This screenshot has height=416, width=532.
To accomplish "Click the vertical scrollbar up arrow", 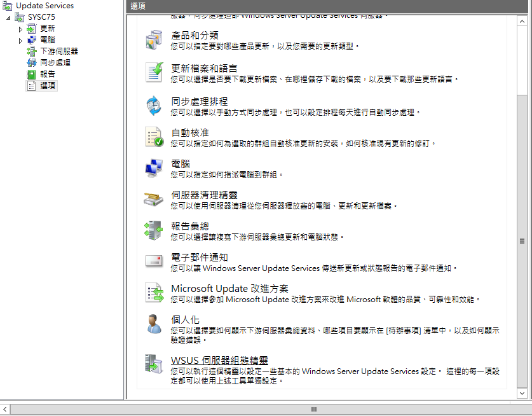I will (522, 22).
